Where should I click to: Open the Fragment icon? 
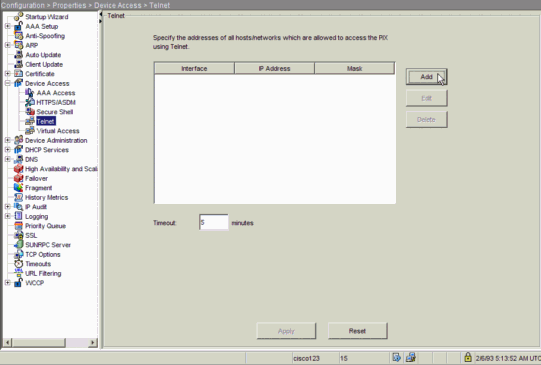click(19, 188)
